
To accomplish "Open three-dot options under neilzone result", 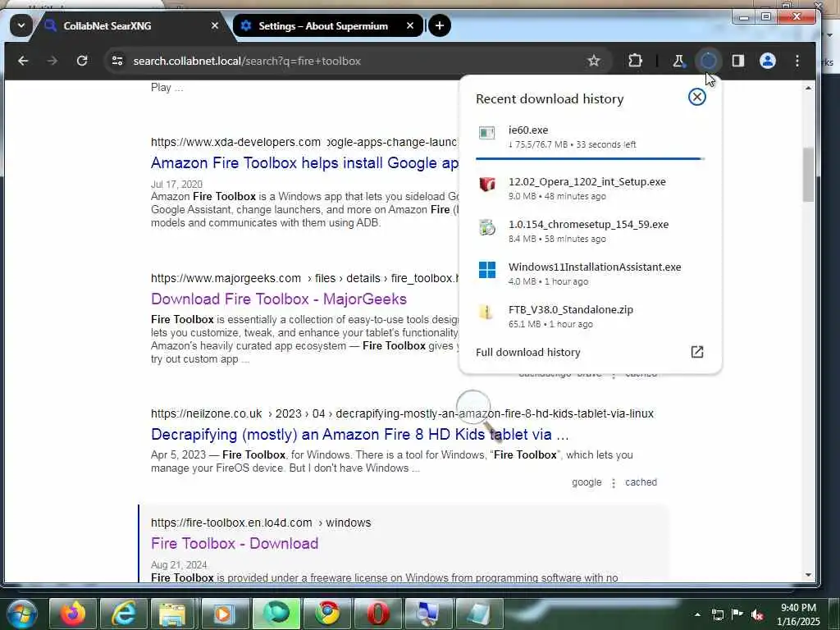I will (614, 483).
